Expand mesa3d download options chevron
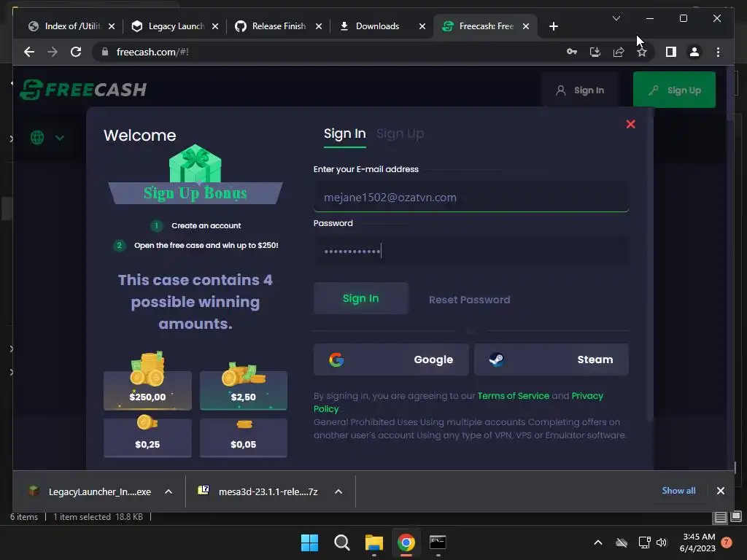747x560 pixels. click(338, 491)
